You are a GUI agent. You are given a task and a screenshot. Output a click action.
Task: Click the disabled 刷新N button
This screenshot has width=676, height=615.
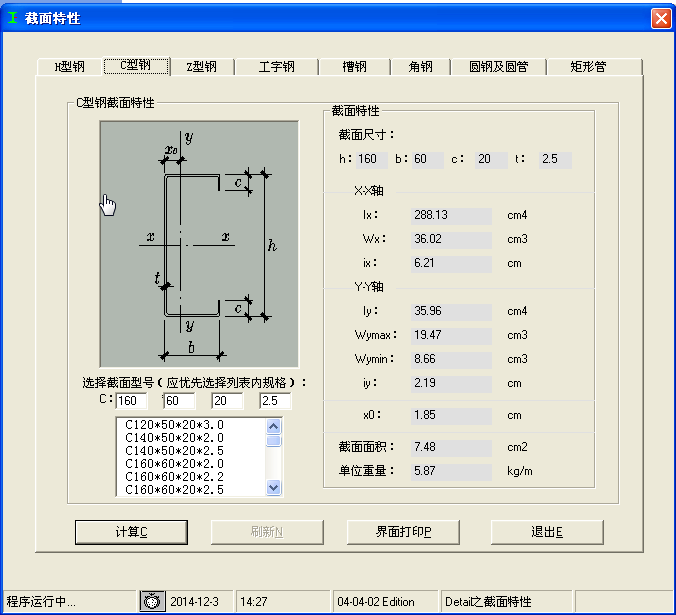click(x=267, y=532)
